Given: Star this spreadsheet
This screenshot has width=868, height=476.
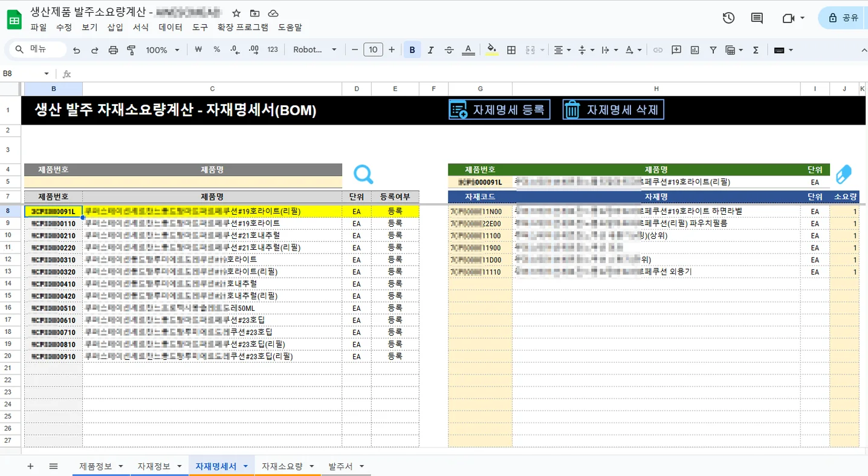Looking at the screenshot, I should [x=236, y=13].
